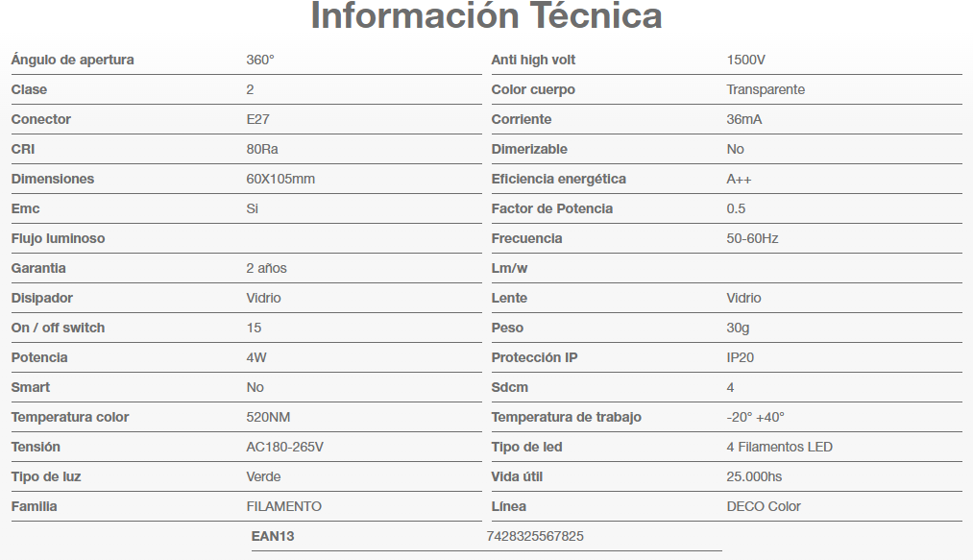The image size is (973, 560).
Task: Select the Flujo luminoso label
Action: point(58,238)
